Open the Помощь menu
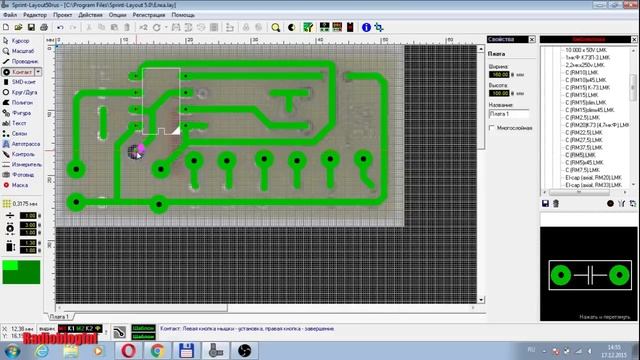This screenshot has width=640, height=360. pos(183,15)
